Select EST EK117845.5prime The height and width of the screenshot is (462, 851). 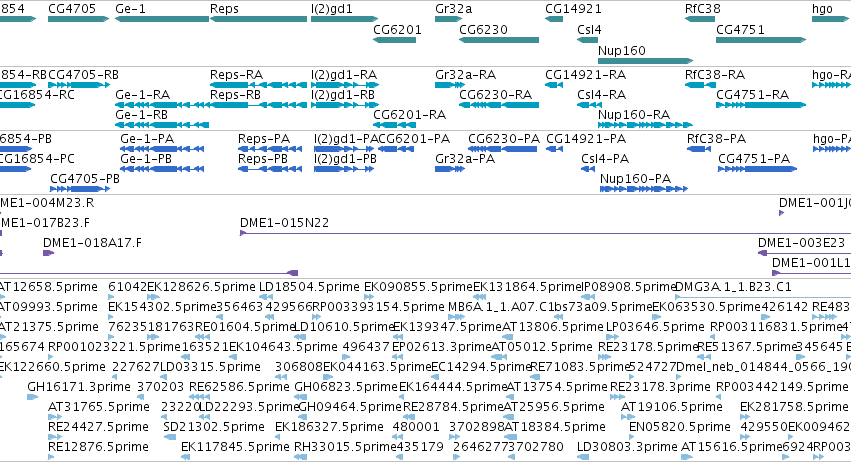pyautogui.click(x=186, y=458)
